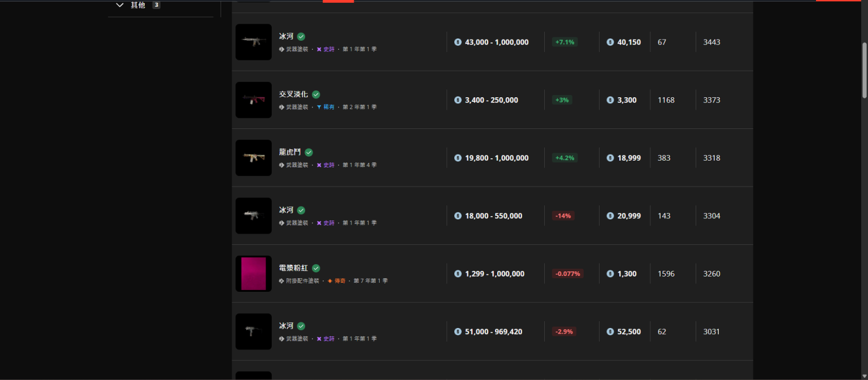Click the blue 稀有 rarity icon
Viewport: 868px width, 380px height.
pyautogui.click(x=319, y=107)
